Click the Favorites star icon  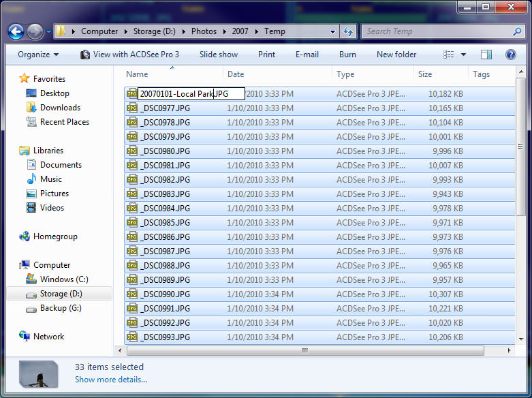click(24, 78)
